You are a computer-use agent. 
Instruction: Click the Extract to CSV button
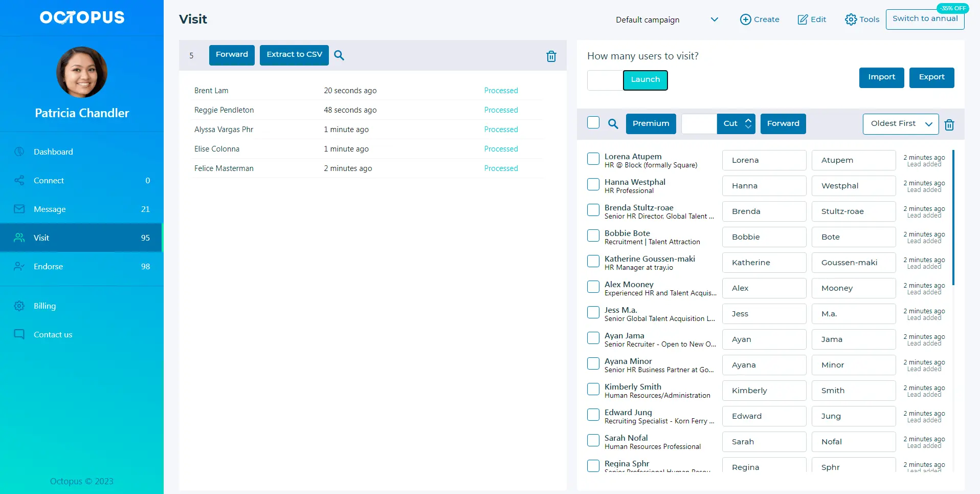click(x=294, y=55)
